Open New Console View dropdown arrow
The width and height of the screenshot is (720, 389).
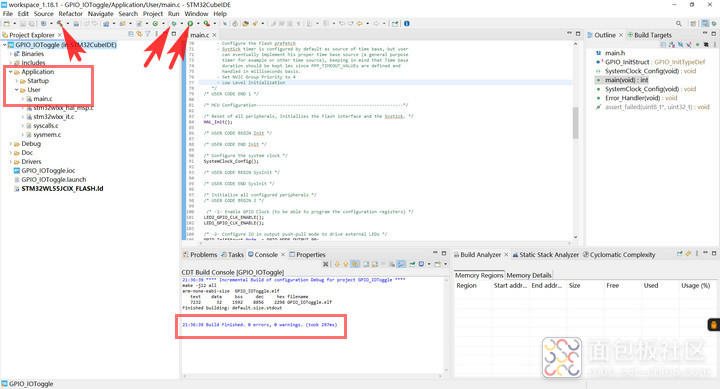pos(445,264)
